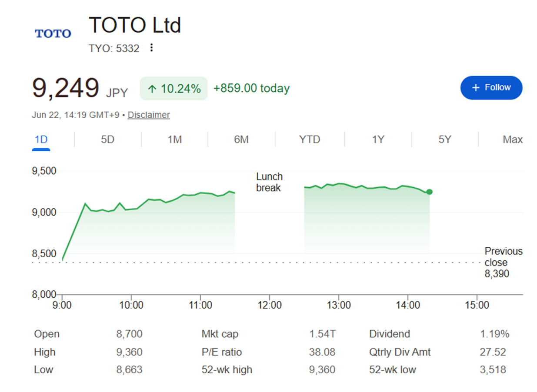
Task: Open the Disclaimer link
Action: pos(149,115)
